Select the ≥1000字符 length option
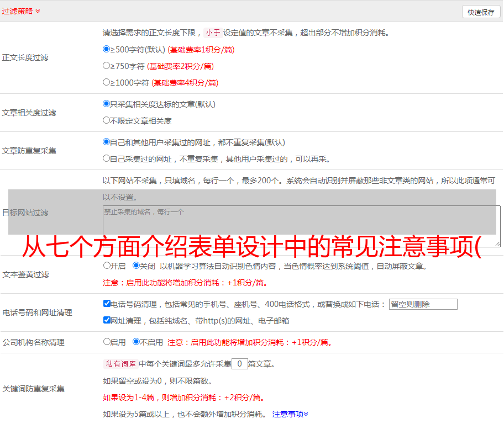Image resolution: width=504 pixels, height=424 pixels. [107, 82]
